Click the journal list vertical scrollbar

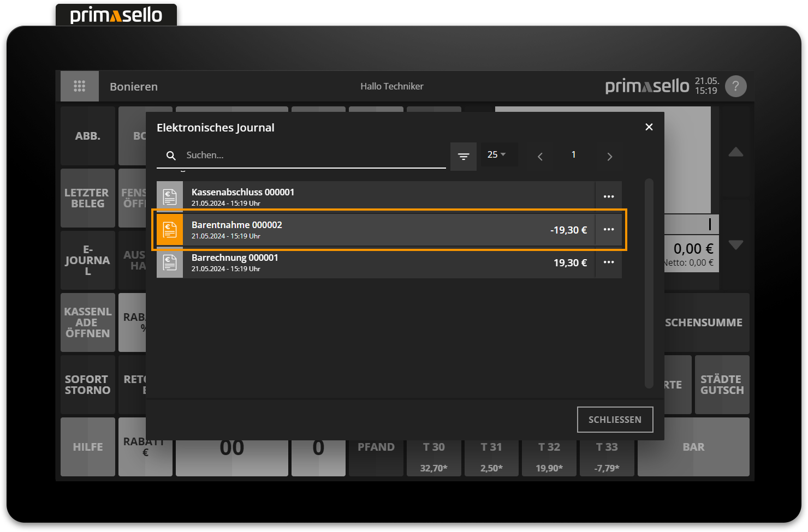pos(649,283)
